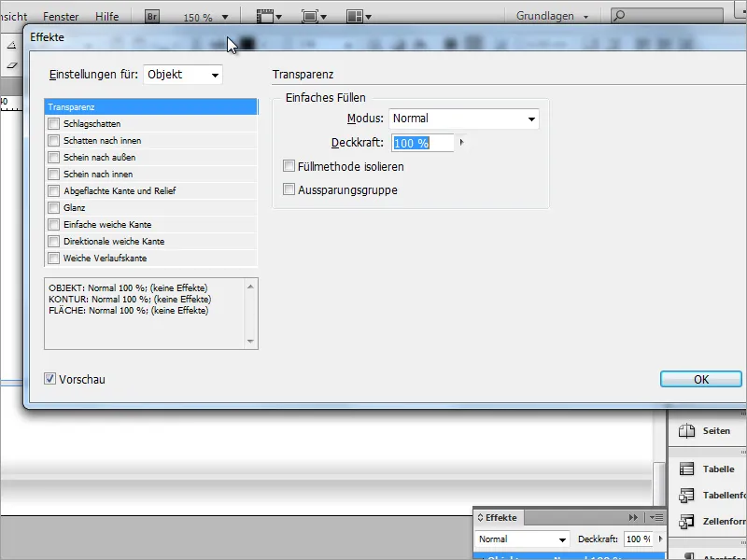The height and width of the screenshot is (560, 747).
Task: Open the view options icon dropdown
Action: (x=269, y=17)
